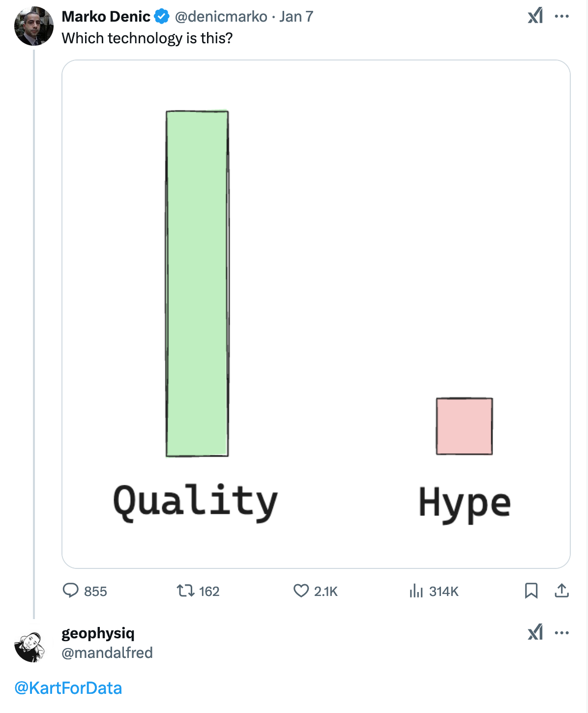Image resolution: width=588 pixels, height=713 pixels.
Task: Share tweet via upload arrow icon
Action: pyautogui.click(x=561, y=591)
